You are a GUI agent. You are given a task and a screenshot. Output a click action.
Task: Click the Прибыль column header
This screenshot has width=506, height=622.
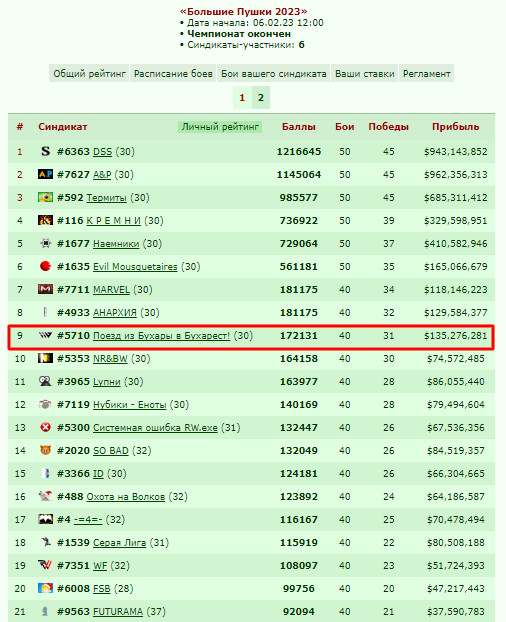coord(455,127)
